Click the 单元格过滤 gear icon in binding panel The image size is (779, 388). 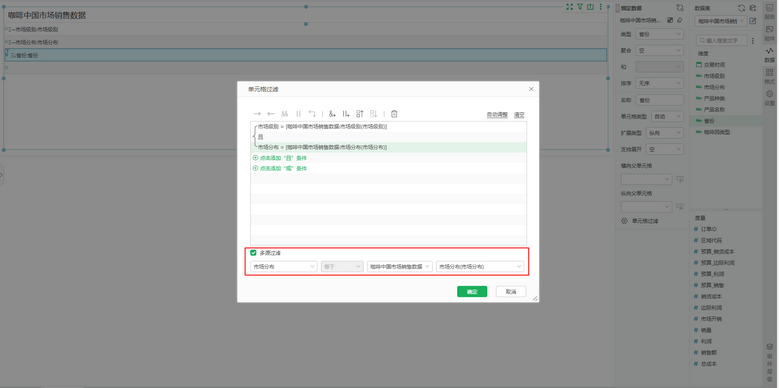(624, 221)
